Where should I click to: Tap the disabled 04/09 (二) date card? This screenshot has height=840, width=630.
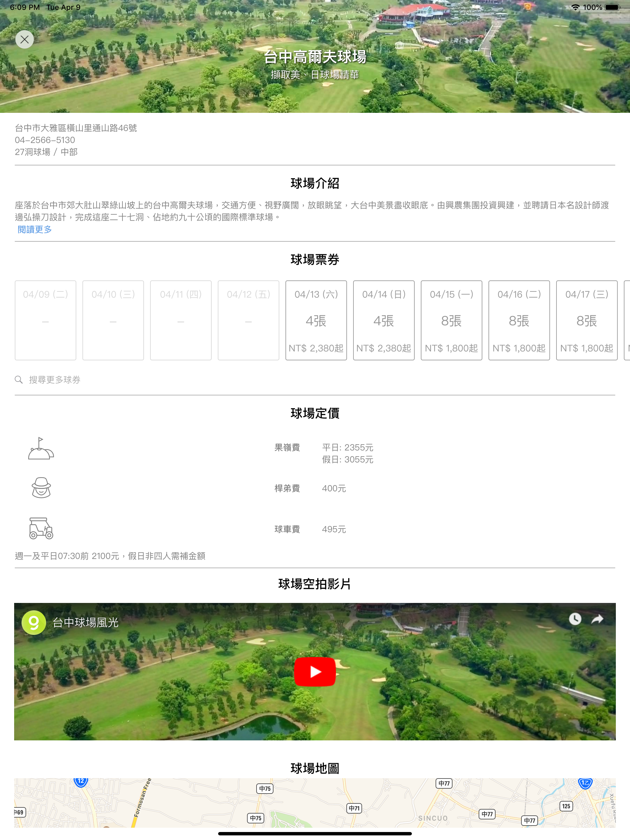pyautogui.click(x=46, y=320)
